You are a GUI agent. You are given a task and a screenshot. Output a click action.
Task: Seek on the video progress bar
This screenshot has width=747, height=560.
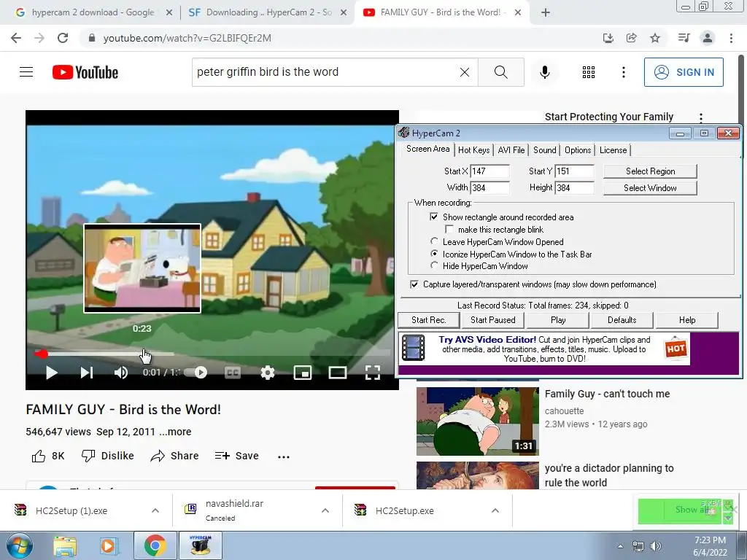tap(212, 354)
